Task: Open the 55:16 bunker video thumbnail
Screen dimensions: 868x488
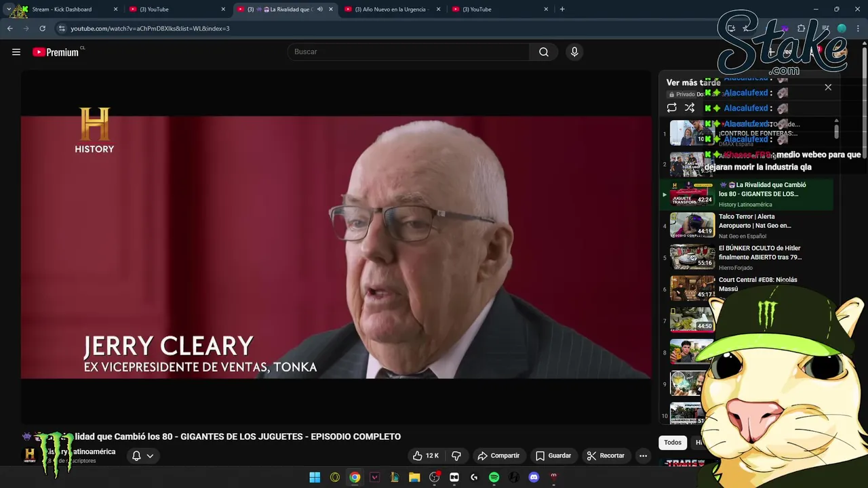Action: click(x=692, y=257)
